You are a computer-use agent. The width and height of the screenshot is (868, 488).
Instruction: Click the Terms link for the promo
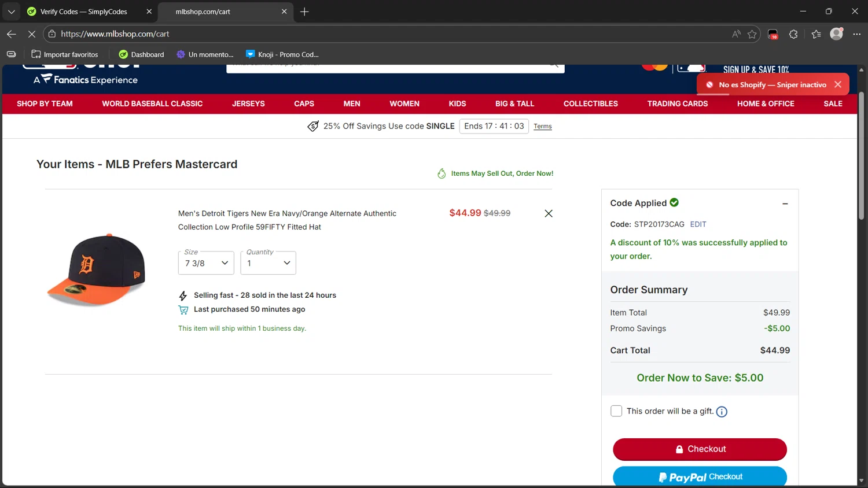click(542, 127)
